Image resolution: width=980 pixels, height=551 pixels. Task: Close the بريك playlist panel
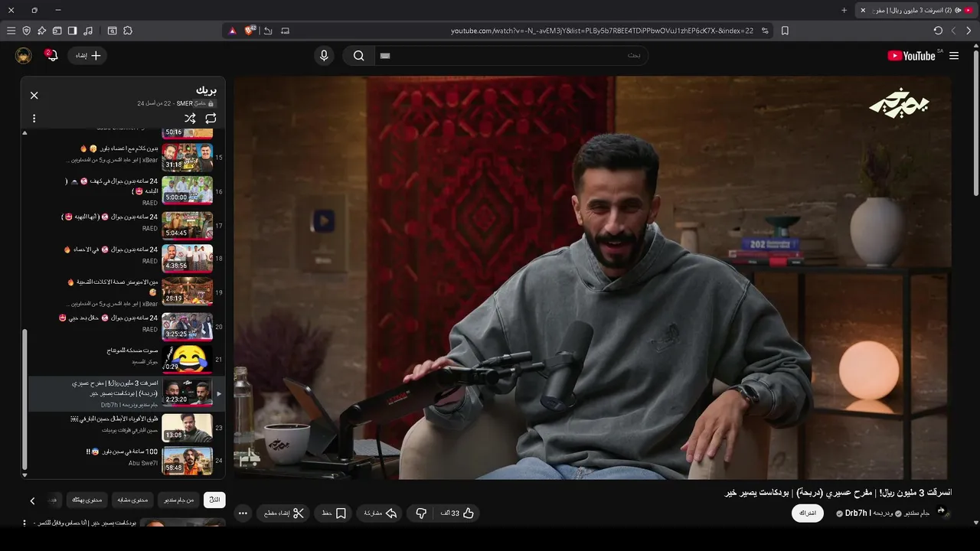coord(34,96)
